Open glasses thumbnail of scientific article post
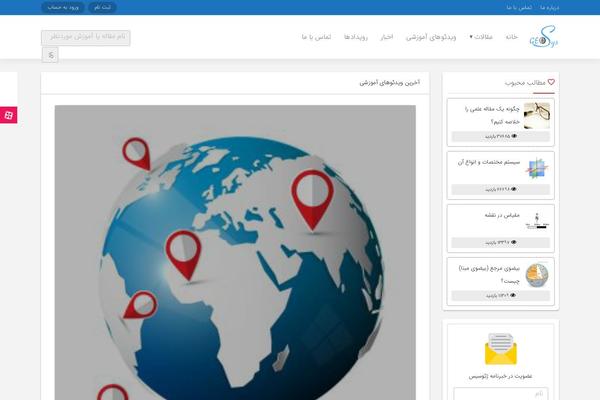Screen dimensions: 600x400 pos(537,116)
